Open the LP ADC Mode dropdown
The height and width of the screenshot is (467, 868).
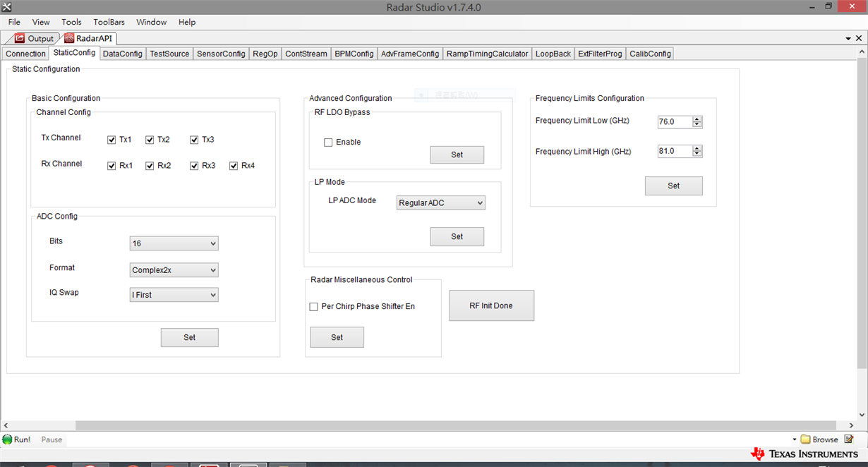pyautogui.click(x=440, y=203)
